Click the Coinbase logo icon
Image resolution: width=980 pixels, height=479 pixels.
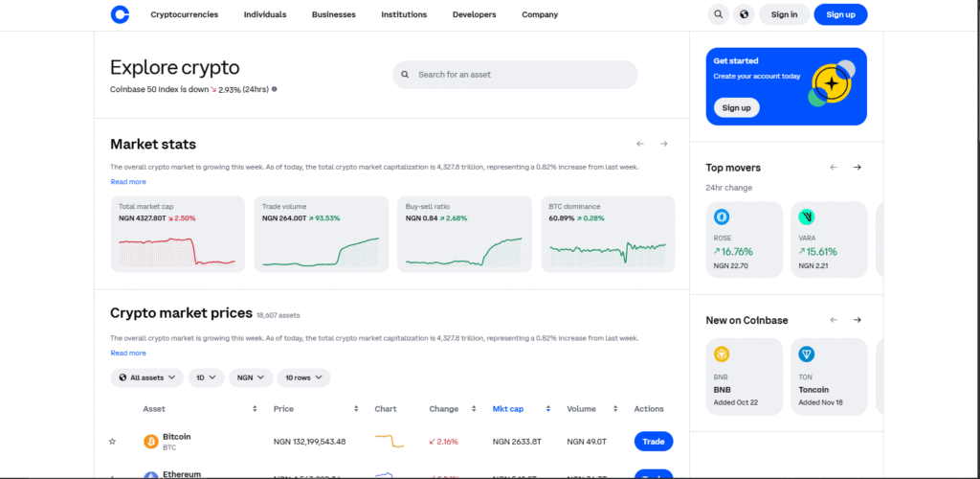(x=119, y=14)
